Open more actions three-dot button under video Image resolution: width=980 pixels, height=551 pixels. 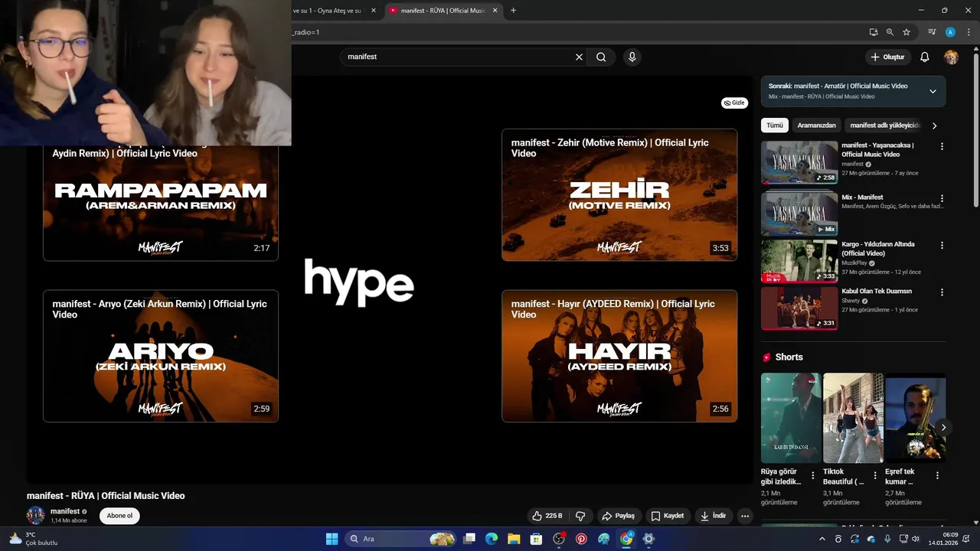pyautogui.click(x=745, y=516)
